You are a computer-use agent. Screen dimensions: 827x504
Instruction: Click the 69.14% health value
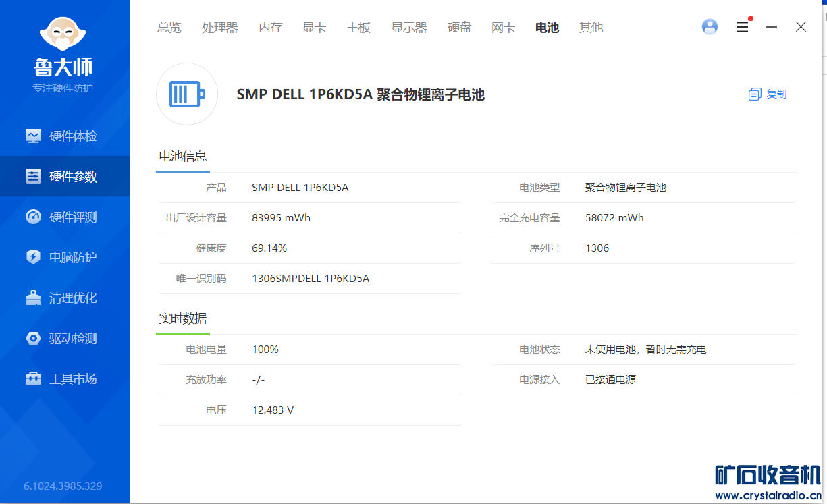pos(269,248)
